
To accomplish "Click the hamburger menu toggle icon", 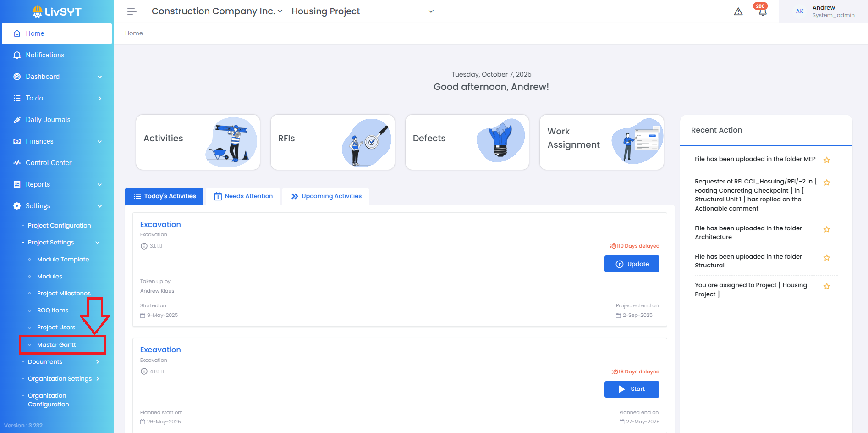I will pos(132,11).
